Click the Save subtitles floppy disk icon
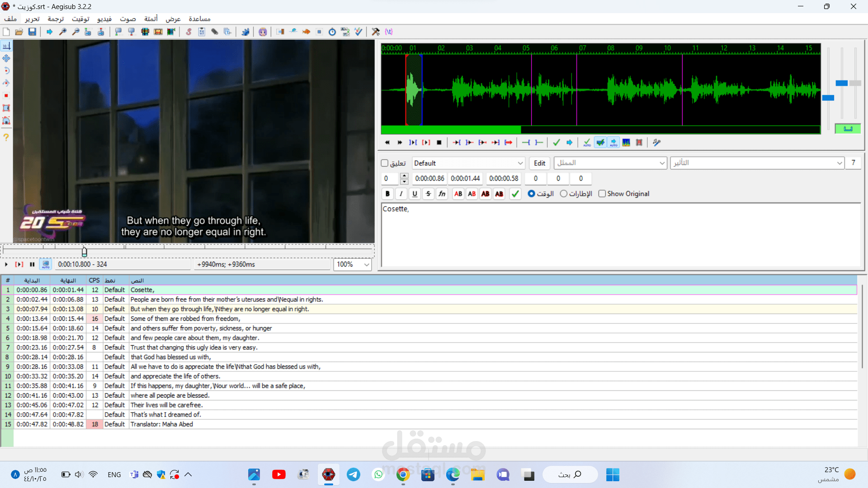 tap(32, 32)
